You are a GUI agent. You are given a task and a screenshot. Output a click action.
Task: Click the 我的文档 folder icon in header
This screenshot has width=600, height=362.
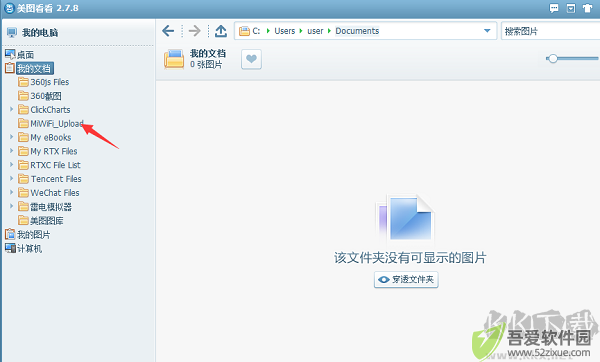tap(174, 59)
